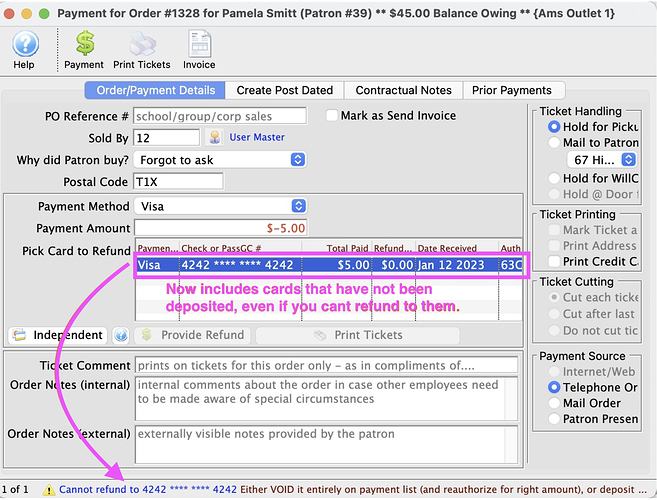Select Telephone Order payment source
Viewport: 657px width, 500px height.
pos(554,387)
